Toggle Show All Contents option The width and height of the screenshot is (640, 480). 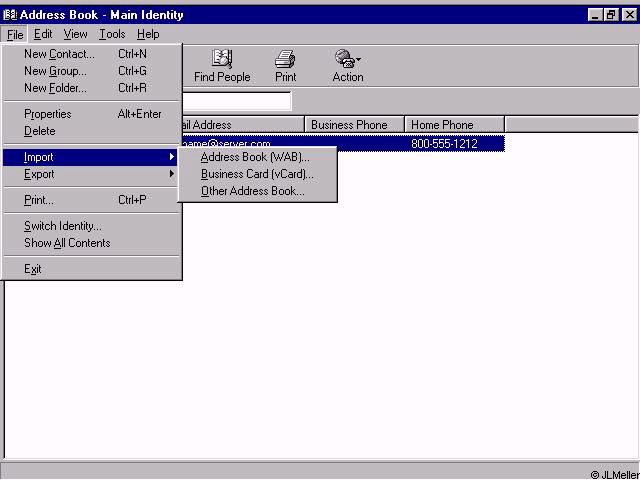pyautogui.click(x=67, y=243)
